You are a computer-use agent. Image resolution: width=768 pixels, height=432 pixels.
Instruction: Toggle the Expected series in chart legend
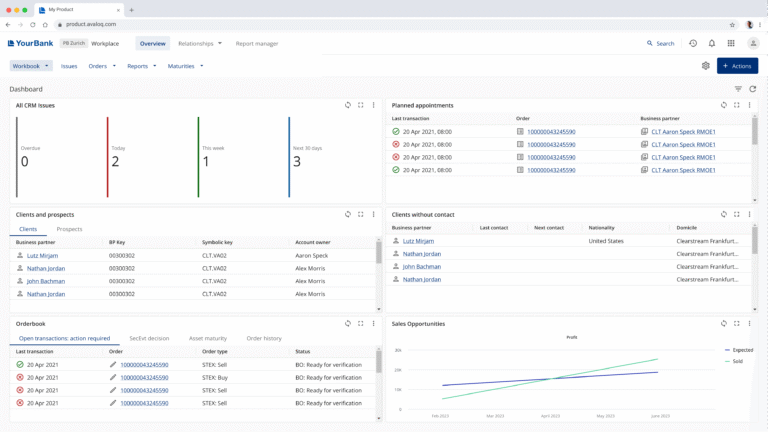tap(738, 350)
